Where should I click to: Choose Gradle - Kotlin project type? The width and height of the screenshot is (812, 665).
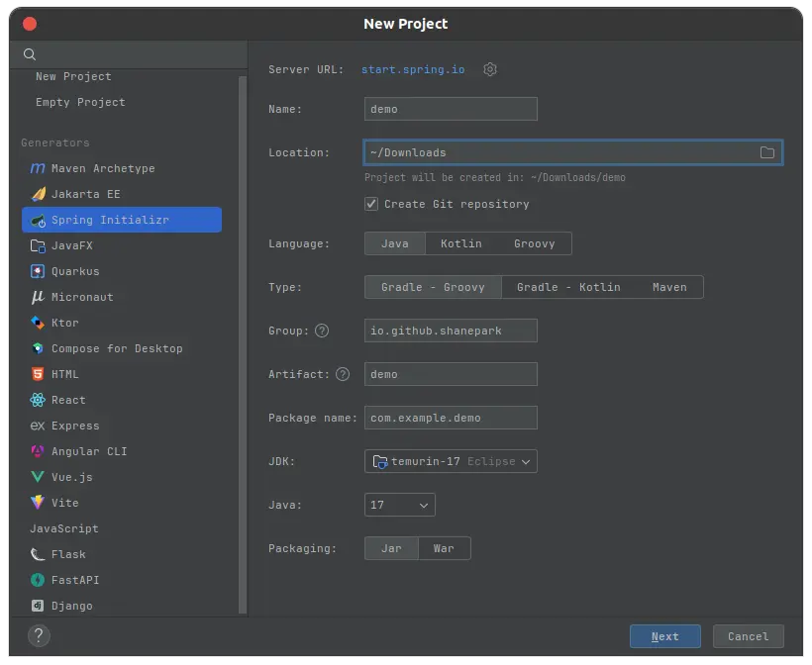568,287
